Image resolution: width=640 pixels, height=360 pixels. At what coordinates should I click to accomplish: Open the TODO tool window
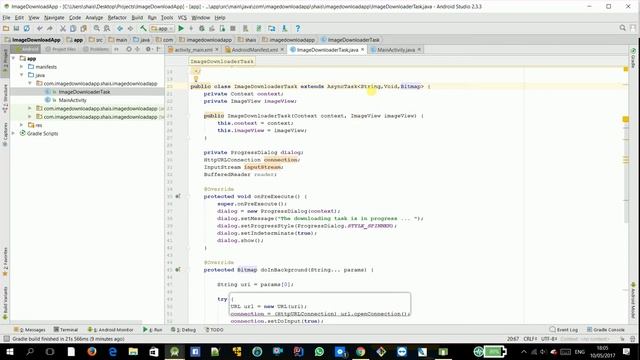click(214, 329)
